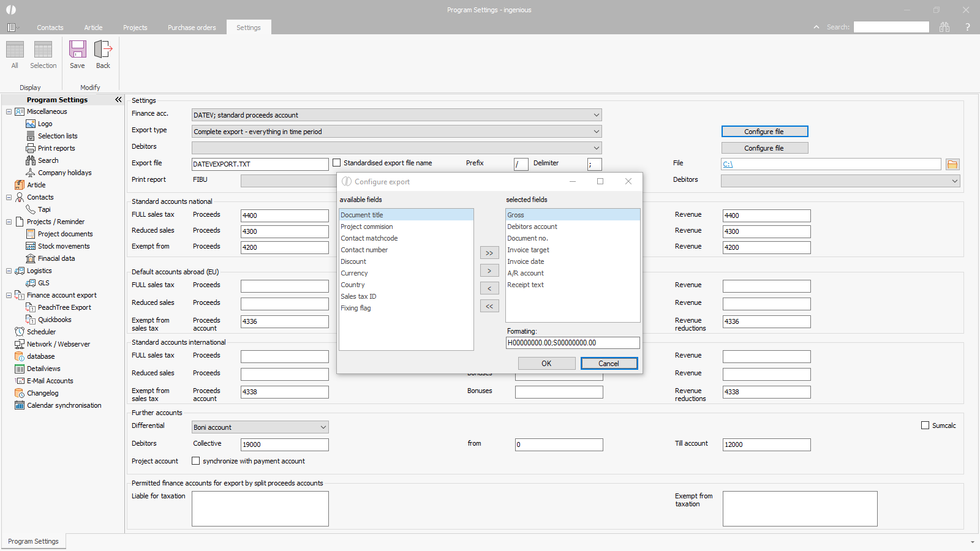Click the Save icon in toolbar
Viewport: 980px width, 551px height.
tap(77, 54)
